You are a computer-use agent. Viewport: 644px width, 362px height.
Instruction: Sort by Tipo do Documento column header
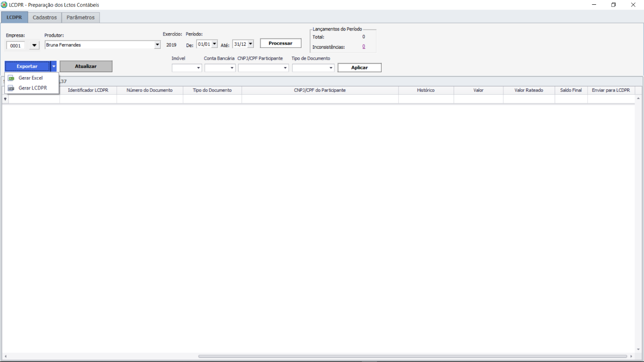click(212, 90)
